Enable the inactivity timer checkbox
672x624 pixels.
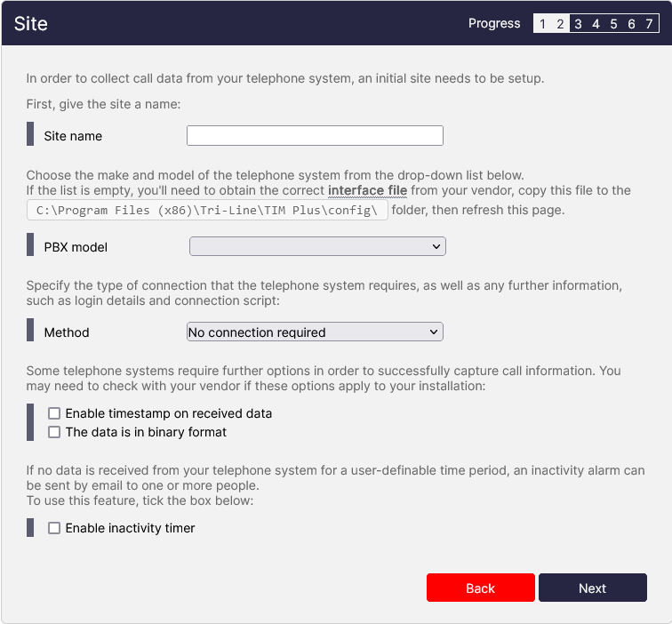54,528
